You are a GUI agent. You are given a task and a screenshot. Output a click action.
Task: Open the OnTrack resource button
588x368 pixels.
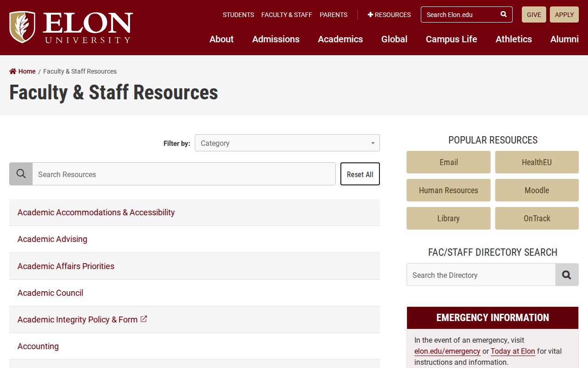click(x=537, y=218)
